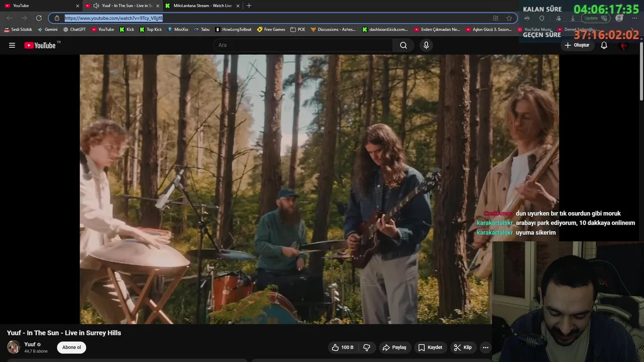Open the dashboard.kick.com bookmark
This screenshot has width=644, height=362.
pos(385,30)
